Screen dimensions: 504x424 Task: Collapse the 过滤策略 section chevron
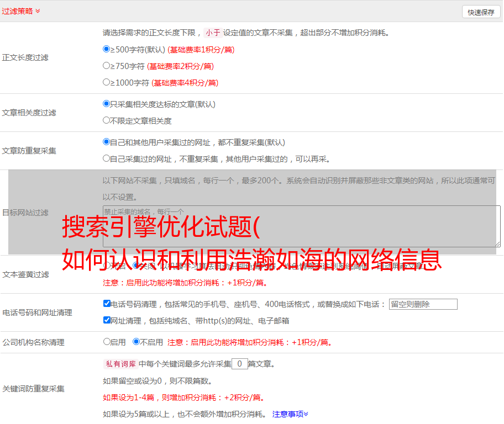tap(38, 11)
